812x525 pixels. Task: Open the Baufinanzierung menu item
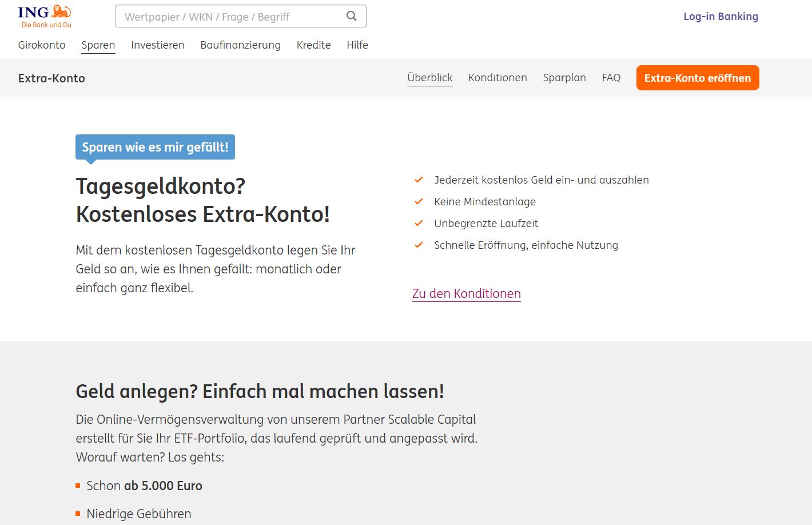pyautogui.click(x=240, y=45)
